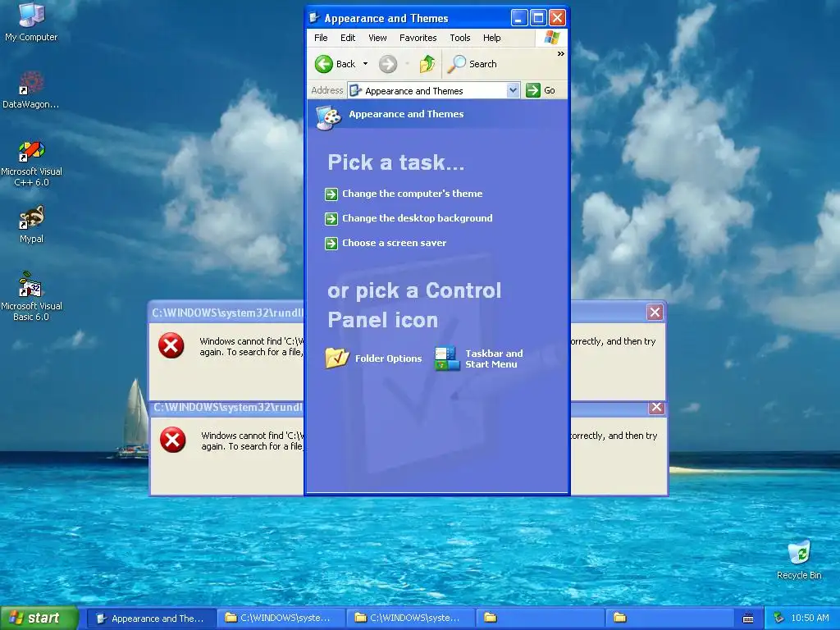The image size is (840, 630).
Task: Click the Forward arrow button
Action: click(388, 64)
